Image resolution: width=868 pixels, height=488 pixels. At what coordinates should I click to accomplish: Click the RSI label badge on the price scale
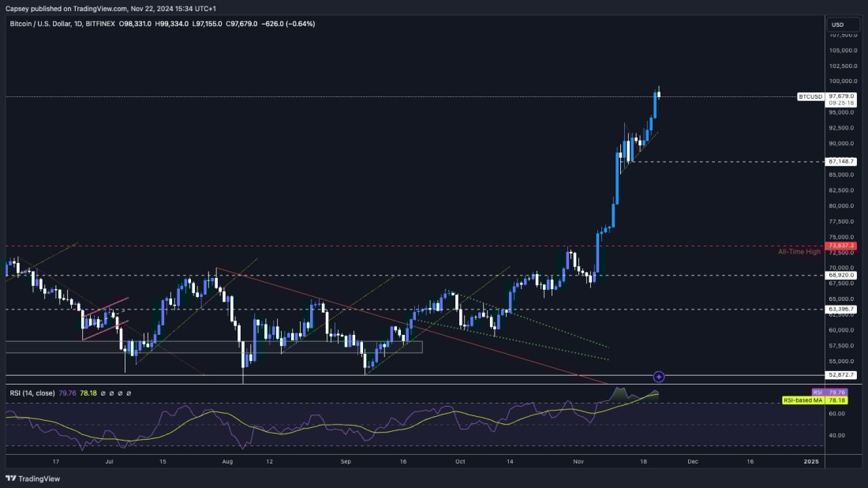[x=817, y=391]
